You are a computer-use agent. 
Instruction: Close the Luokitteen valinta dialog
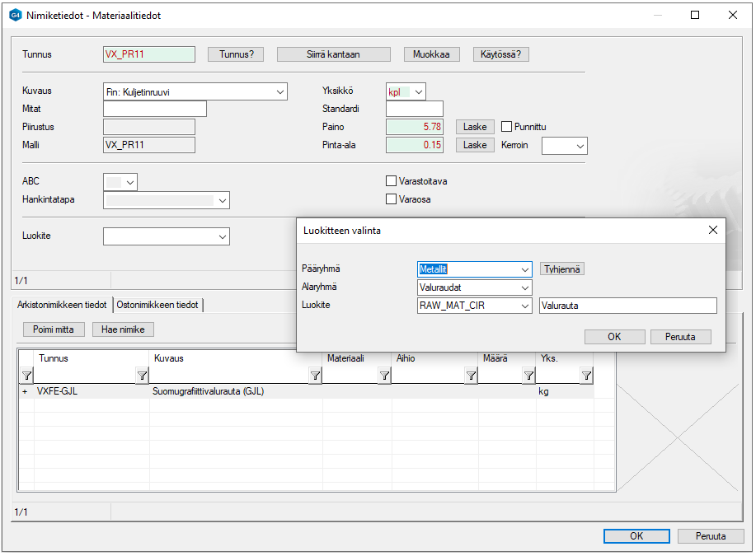[x=712, y=231]
